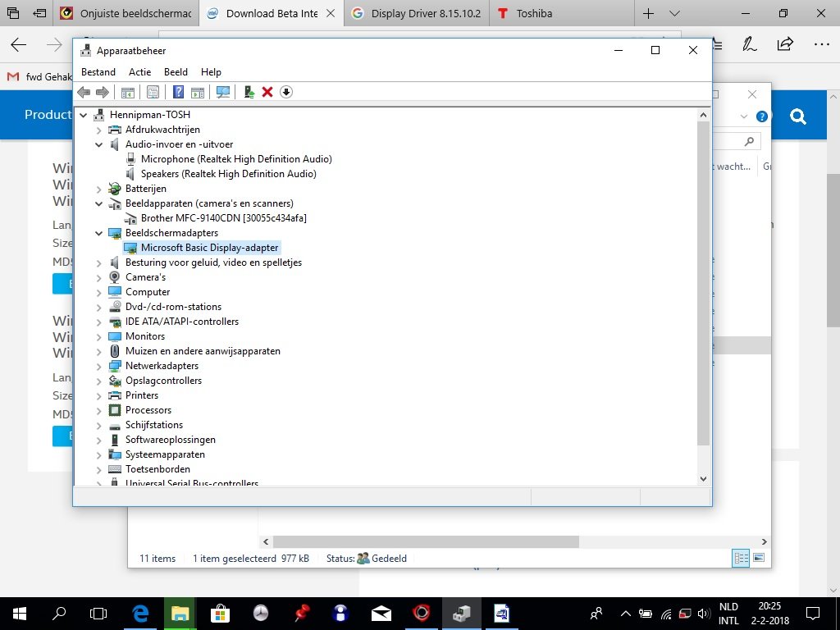Close the Download Beta Intel tab

[331, 13]
